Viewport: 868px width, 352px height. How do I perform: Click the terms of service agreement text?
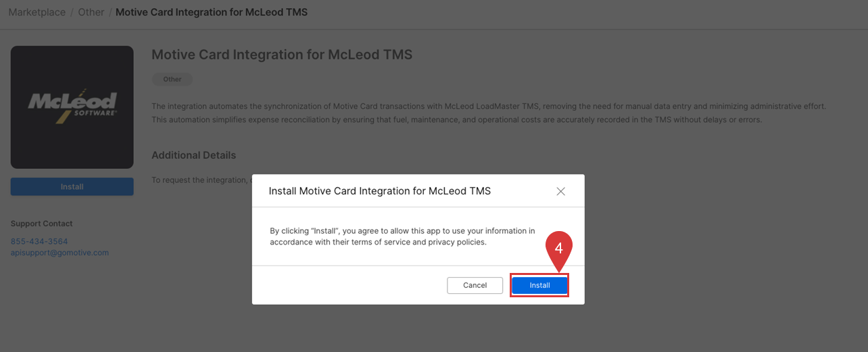[402, 236]
